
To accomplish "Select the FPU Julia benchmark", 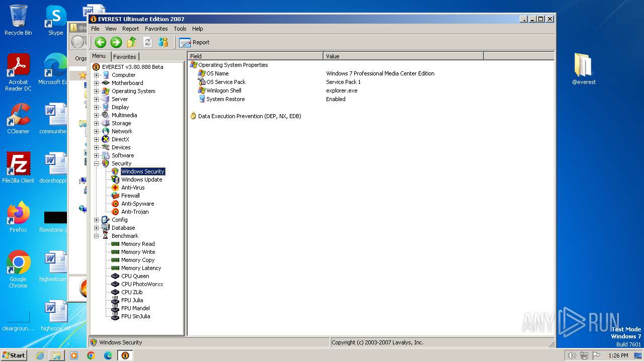I will [x=132, y=300].
